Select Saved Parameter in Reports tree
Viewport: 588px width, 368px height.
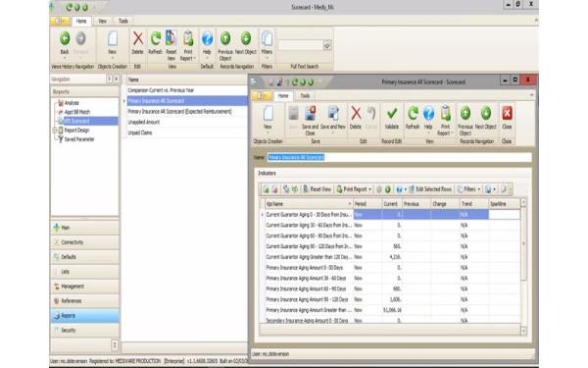(79, 139)
